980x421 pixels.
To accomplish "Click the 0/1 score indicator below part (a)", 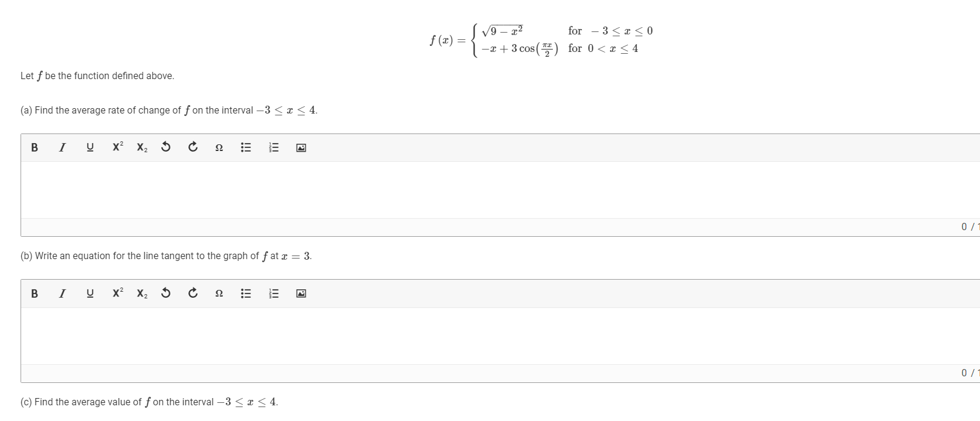I will click(x=969, y=227).
